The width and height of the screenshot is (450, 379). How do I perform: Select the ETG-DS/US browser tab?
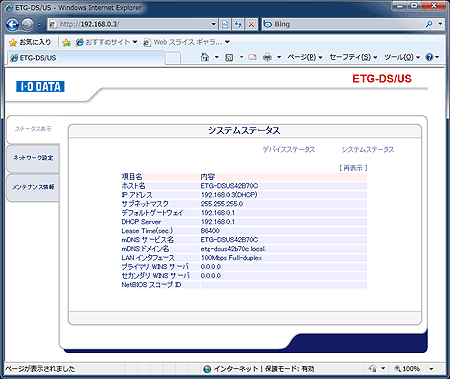coord(87,58)
